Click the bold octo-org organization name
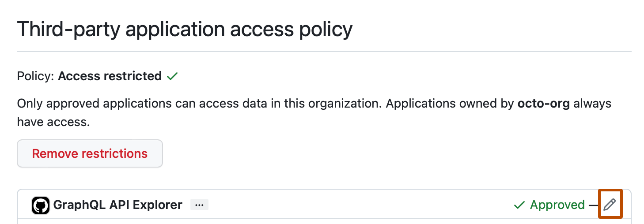This screenshot has width=644, height=224. tap(544, 104)
